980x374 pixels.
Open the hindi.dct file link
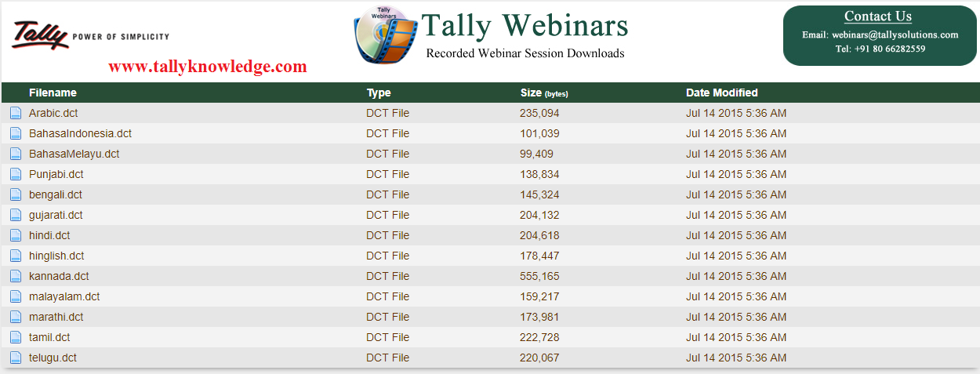click(x=49, y=235)
